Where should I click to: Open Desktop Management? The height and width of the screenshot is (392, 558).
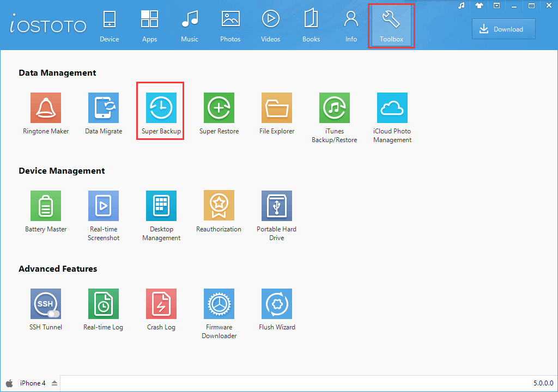pos(161,206)
